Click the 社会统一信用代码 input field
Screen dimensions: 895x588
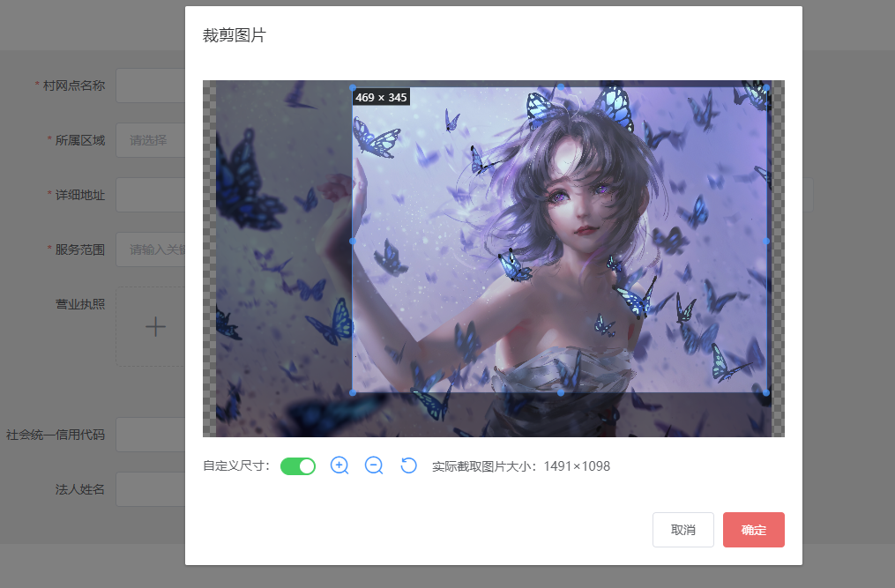(x=151, y=435)
